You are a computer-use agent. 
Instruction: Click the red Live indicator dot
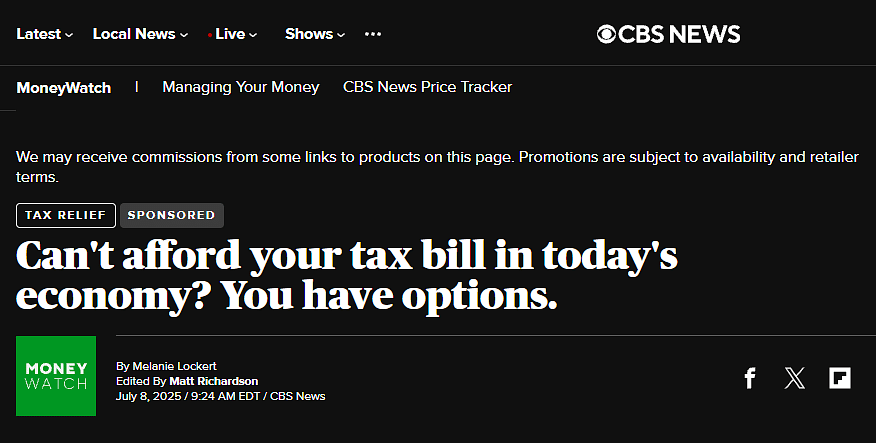point(210,35)
